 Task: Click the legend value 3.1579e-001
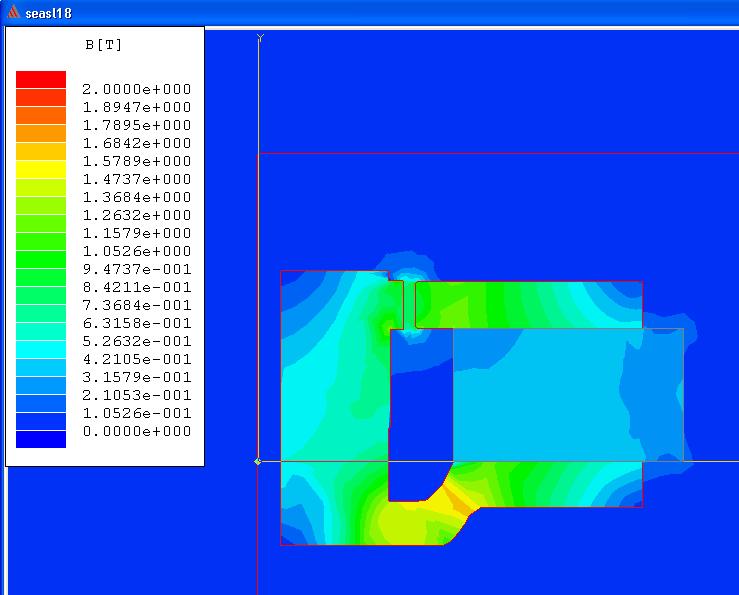(x=137, y=377)
